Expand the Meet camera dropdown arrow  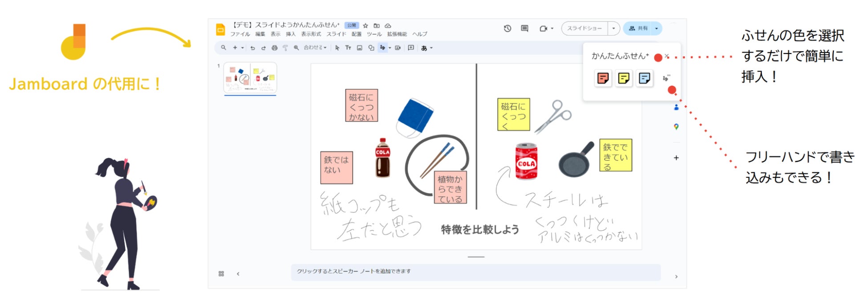[x=552, y=28]
